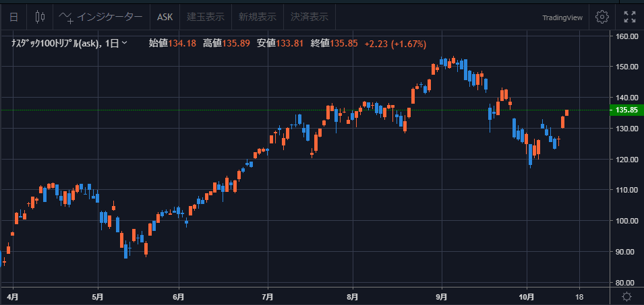Click the 高値135.89 high value
Image resolution: width=644 pixels, height=305 pixels.
227,44
